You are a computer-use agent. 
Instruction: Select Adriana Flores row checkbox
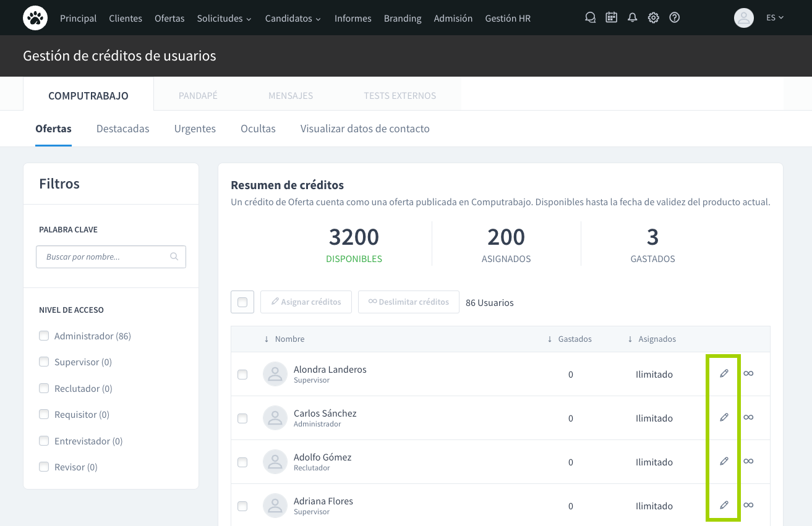click(x=242, y=506)
